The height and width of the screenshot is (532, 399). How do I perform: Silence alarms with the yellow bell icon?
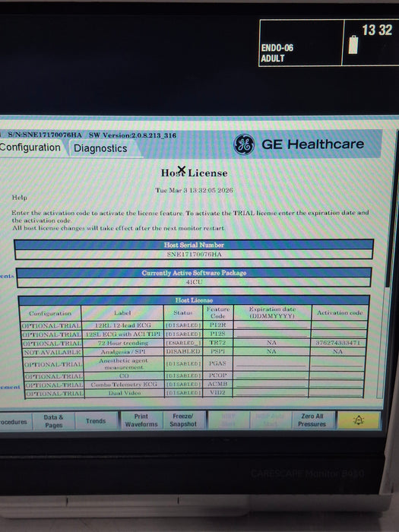(x=359, y=420)
